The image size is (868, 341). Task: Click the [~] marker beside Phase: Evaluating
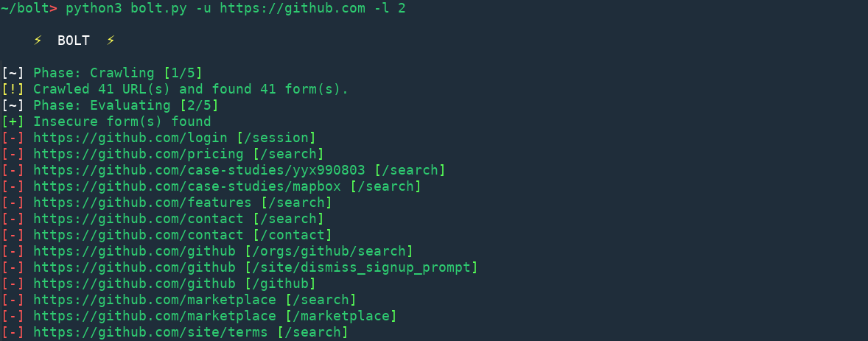pos(13,105)
